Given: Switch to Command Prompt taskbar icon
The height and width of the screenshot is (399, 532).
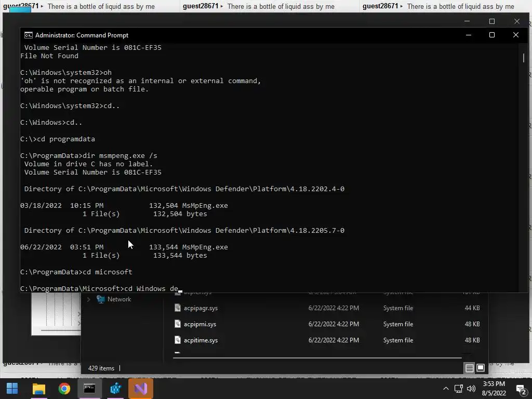Looking at the screenshot, I should pos(89,389).
